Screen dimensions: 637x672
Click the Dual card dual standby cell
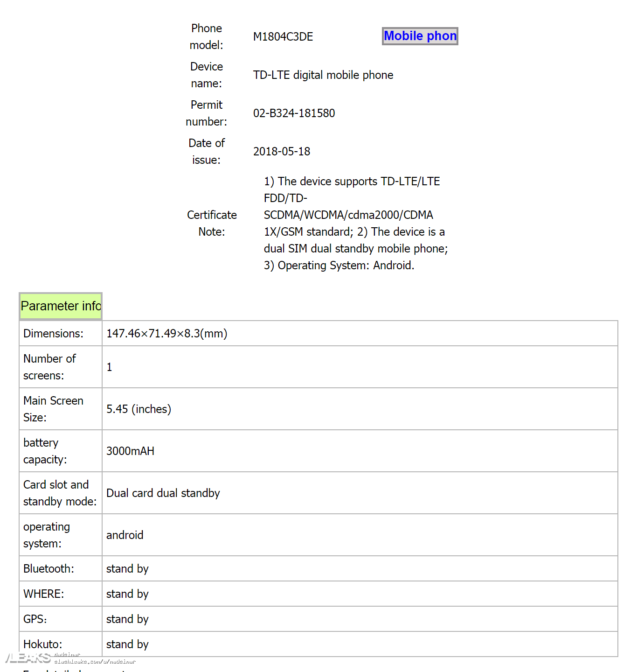click(x=163, y=493)
